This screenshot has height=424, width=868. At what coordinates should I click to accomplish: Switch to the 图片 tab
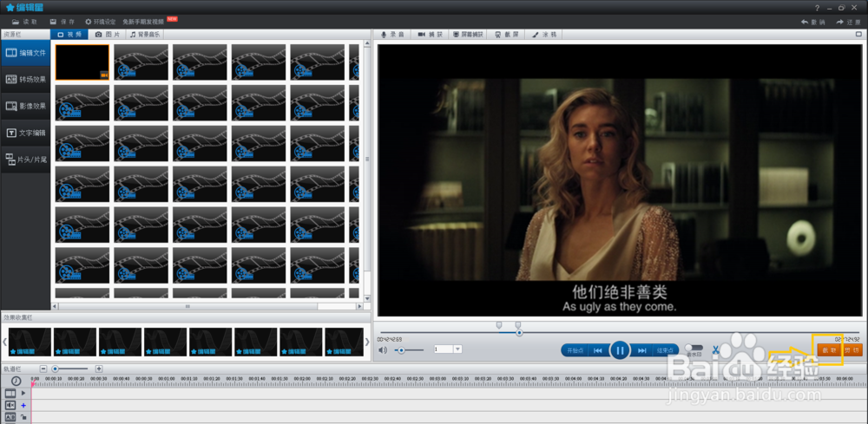107,35
